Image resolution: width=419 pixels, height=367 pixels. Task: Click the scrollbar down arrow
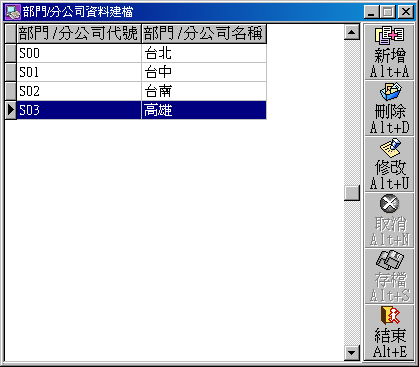coord(352,353)
